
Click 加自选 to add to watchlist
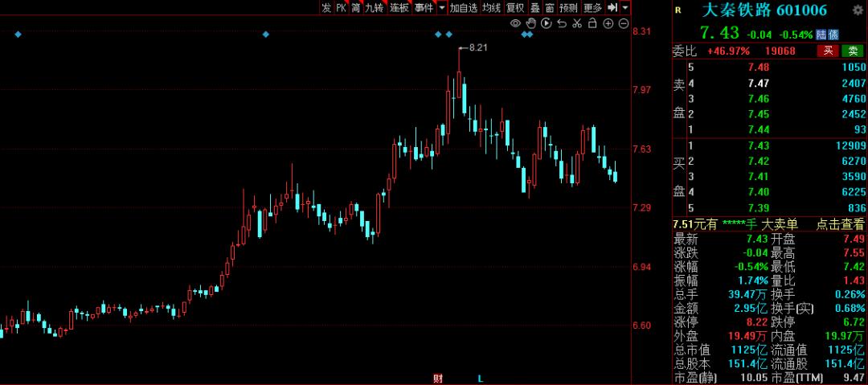464,7
